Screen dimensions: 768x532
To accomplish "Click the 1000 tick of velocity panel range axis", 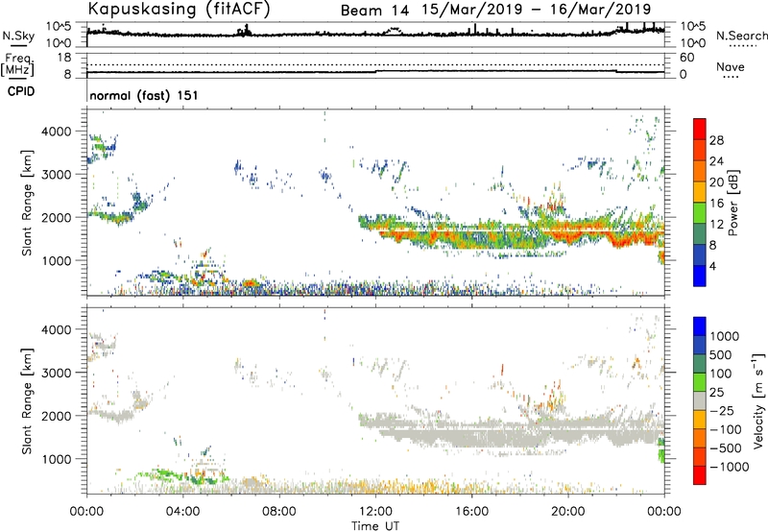I will click(x=60, y=458).
